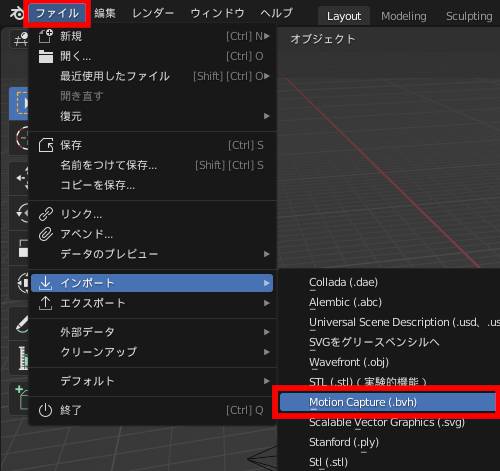Image resolution: width=500 pixels, height=471 pixels.
Task: Choose 保存 to save the file
Action: (152, 145)
